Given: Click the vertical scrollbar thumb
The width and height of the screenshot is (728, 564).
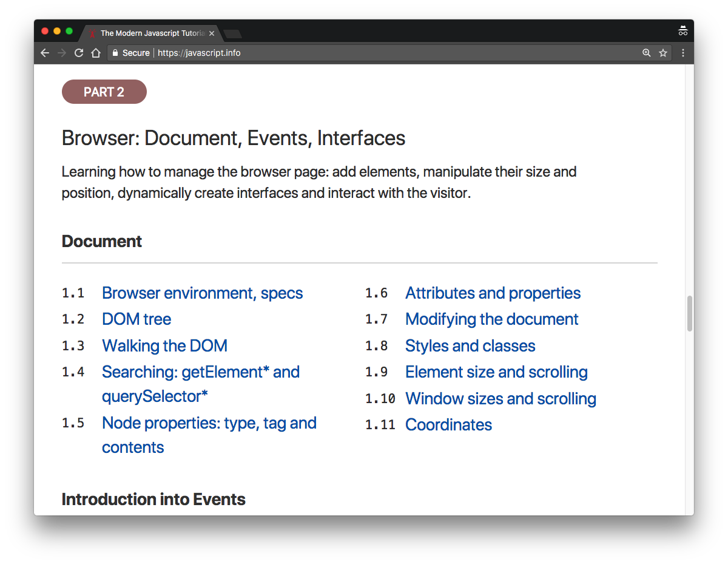Looking at the screenshot, I should 689,313.
